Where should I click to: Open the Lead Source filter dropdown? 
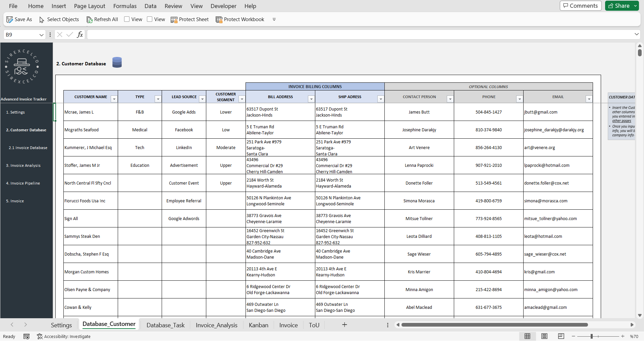(x=202, y=99)
